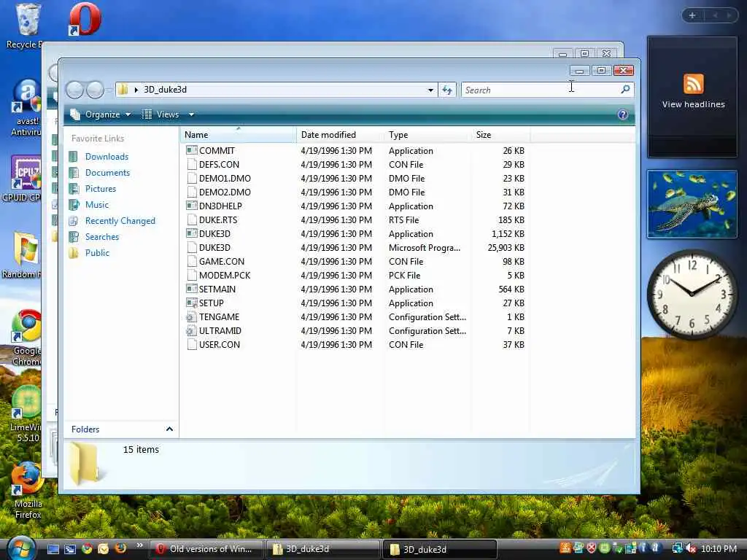Screen dimensions: 747x560
Task: Sort files by Size column
Action: point(500,135)
